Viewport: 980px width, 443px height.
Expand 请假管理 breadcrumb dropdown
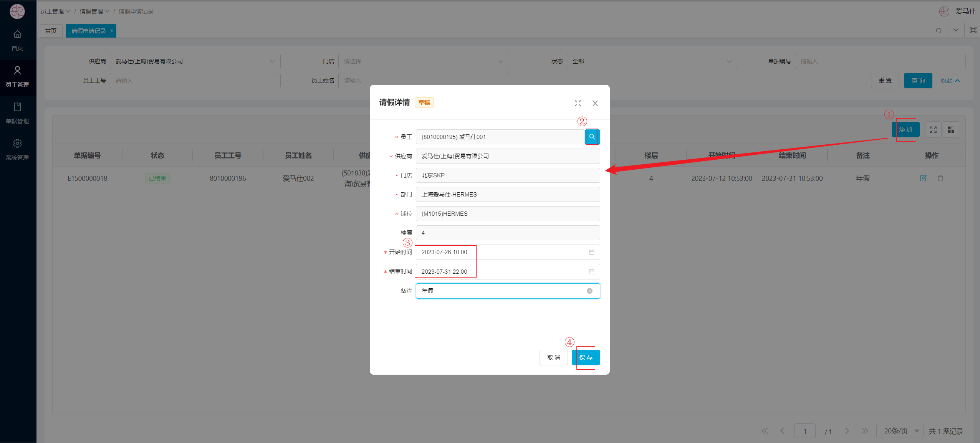(94, 12)
